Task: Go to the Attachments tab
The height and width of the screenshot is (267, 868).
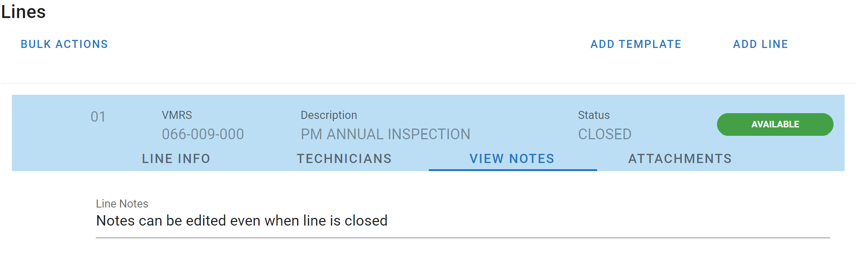Action: 680,158
